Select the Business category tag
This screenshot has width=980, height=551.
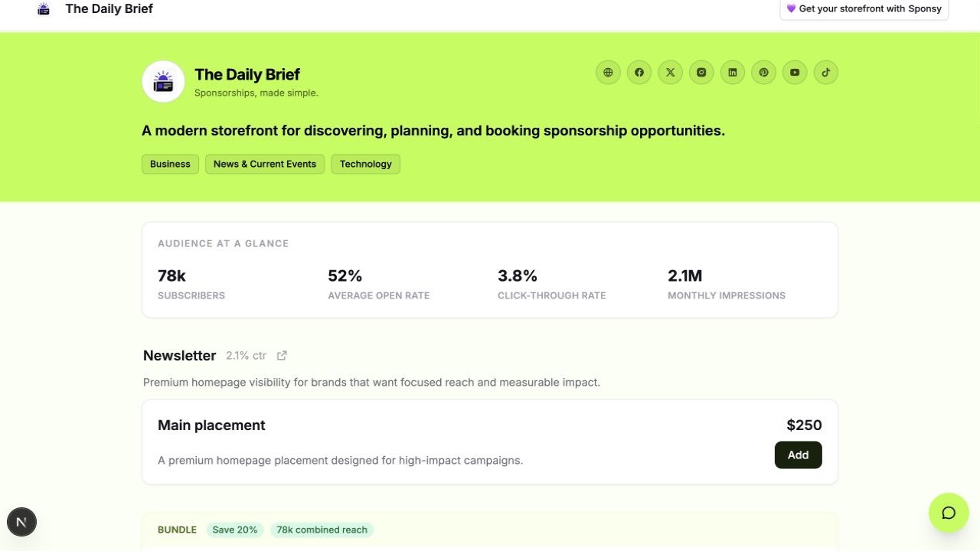(170, 164)
